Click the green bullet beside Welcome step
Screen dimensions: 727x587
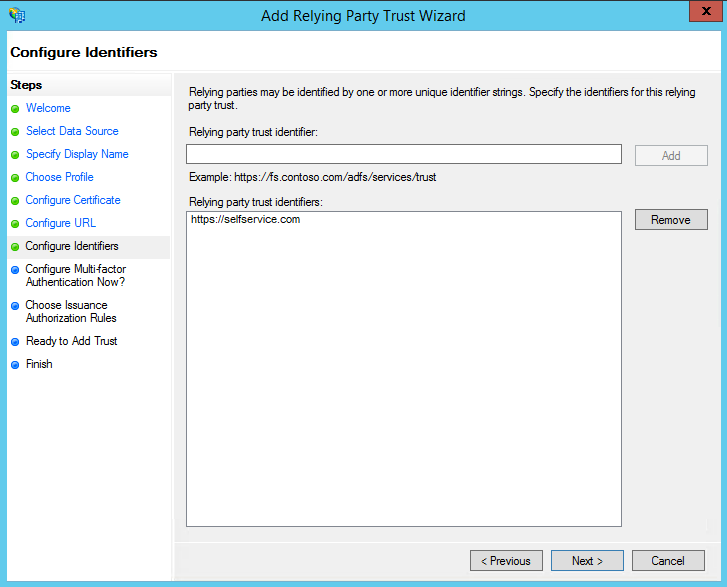(x=15, y=109)
